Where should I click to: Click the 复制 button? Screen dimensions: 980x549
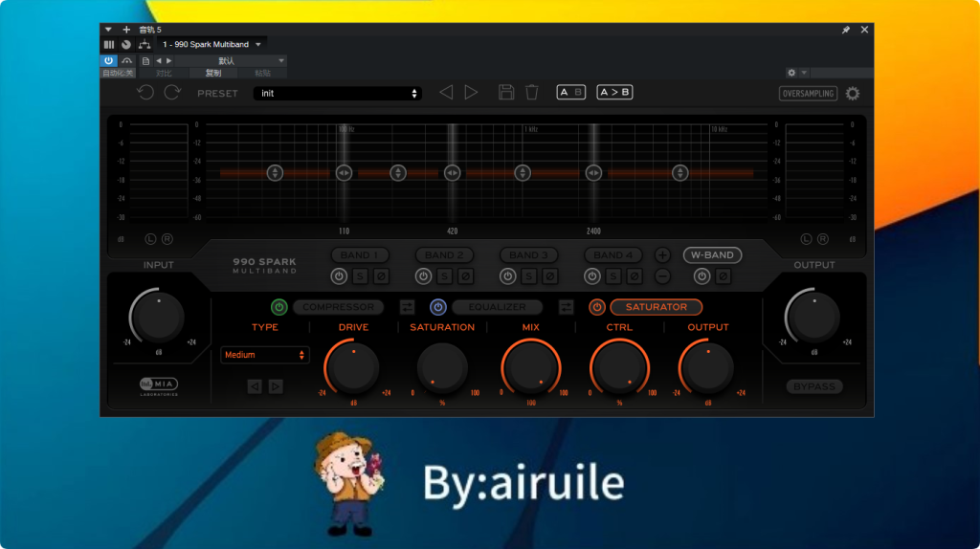pos(213,73)
